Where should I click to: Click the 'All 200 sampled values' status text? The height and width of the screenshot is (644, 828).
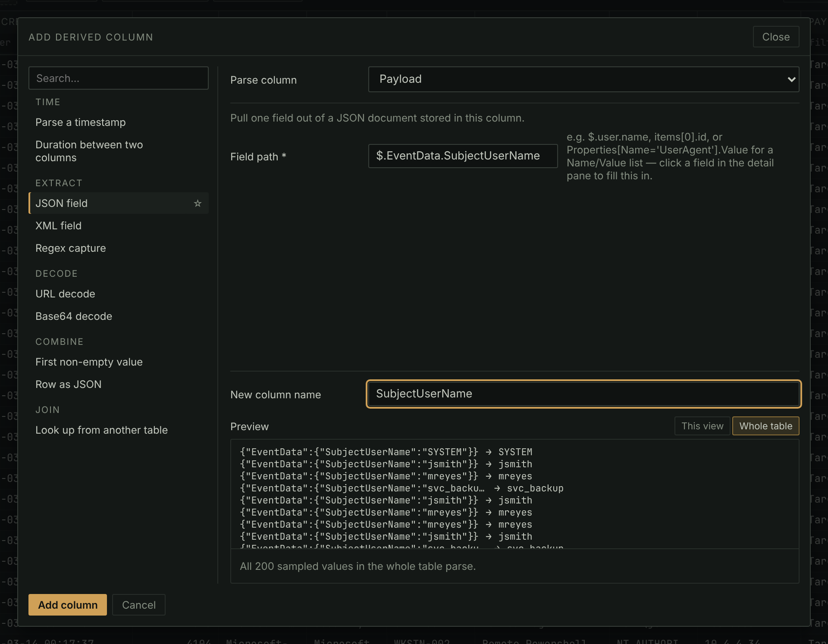(x=358, y=566)
